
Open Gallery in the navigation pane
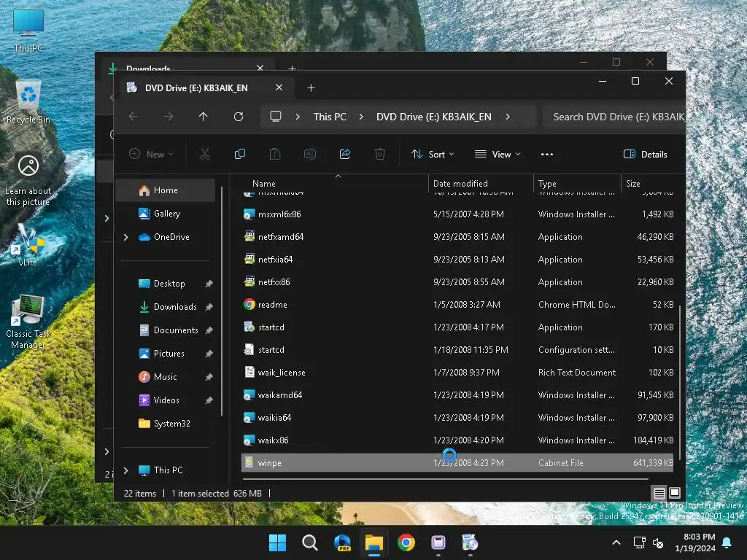tap(167, 214)
